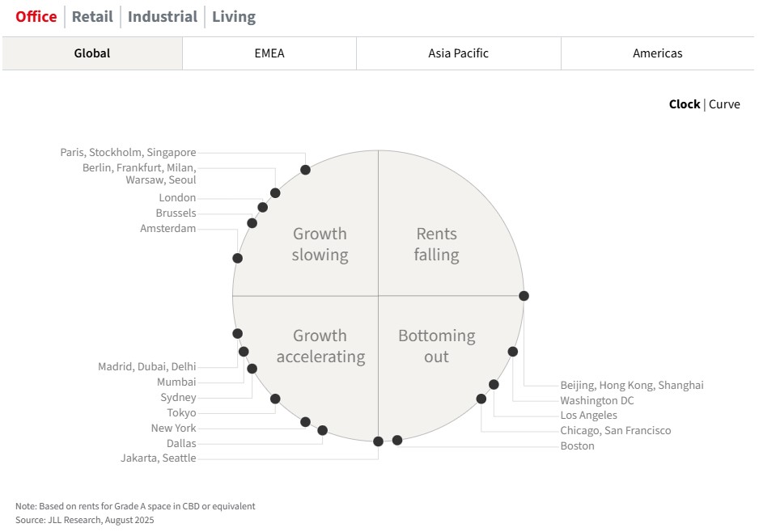Select the Clock view option
Screen dimensions: 759x532
click(x=684, y=104)
